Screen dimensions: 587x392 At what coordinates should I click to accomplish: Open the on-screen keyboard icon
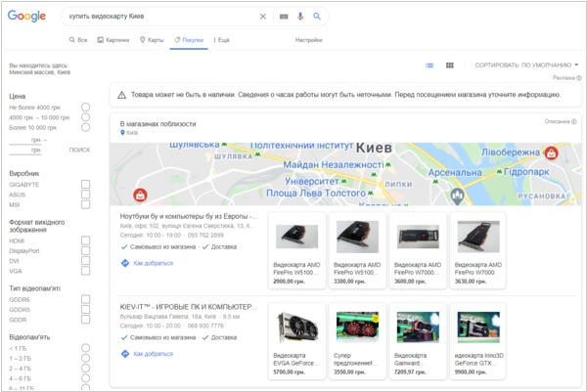tap(284, 17)
